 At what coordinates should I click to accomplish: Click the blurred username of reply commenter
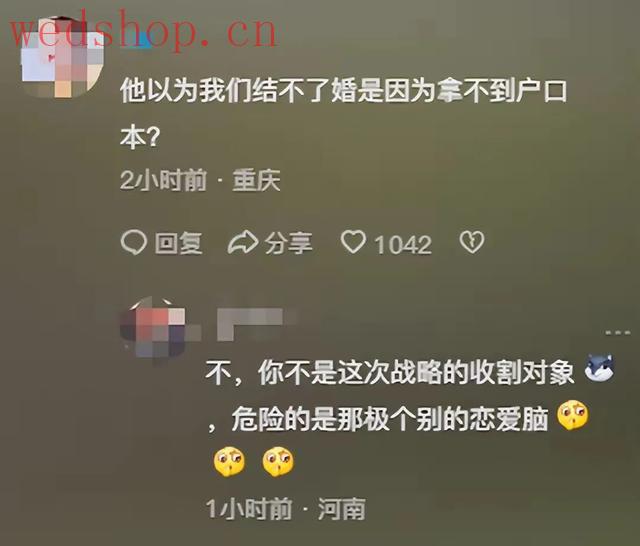[257, 324]
